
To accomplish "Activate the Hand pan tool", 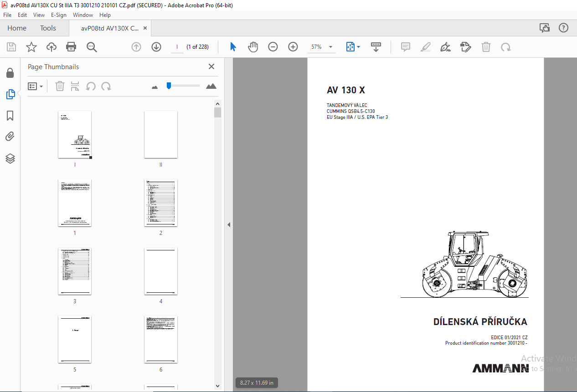I will 253,47.
